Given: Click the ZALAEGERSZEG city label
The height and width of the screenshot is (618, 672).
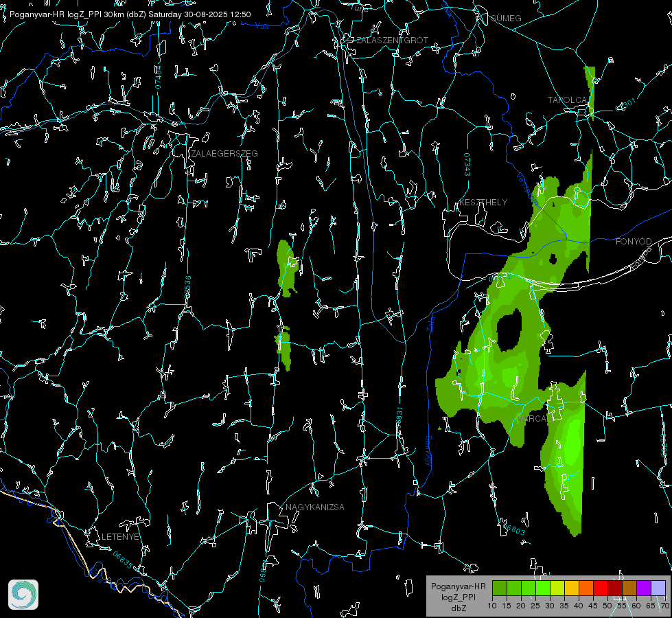Looking at the screenshot, I should tap(224, 154).
